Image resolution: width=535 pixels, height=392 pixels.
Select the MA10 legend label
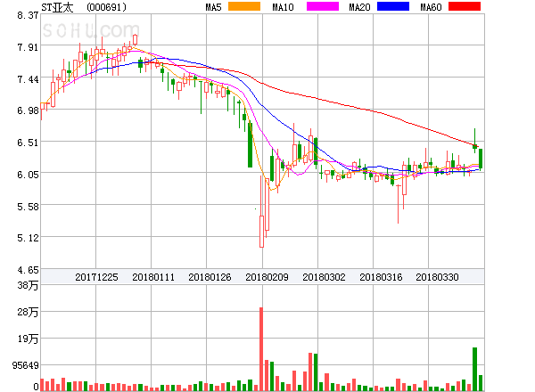coord(283,7)
